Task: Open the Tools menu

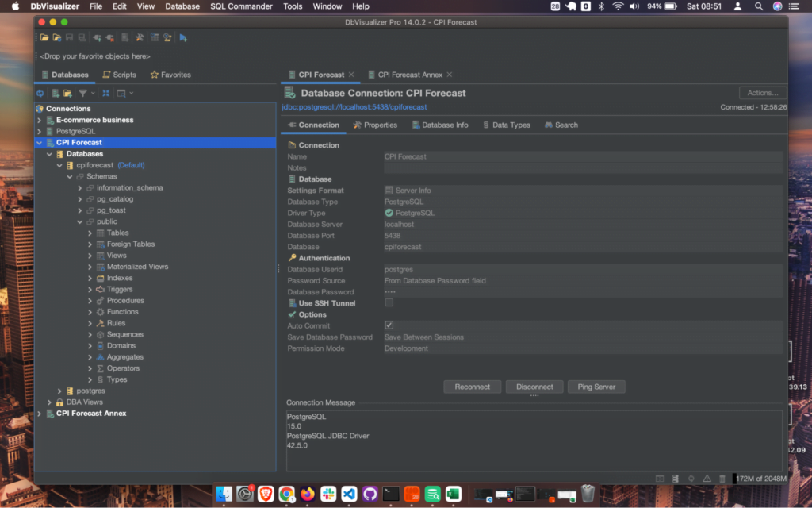Action: click(x=293, y=6)
